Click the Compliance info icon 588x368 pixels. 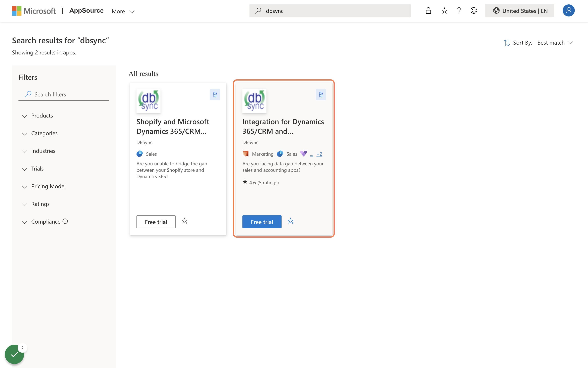click(65, 221)
